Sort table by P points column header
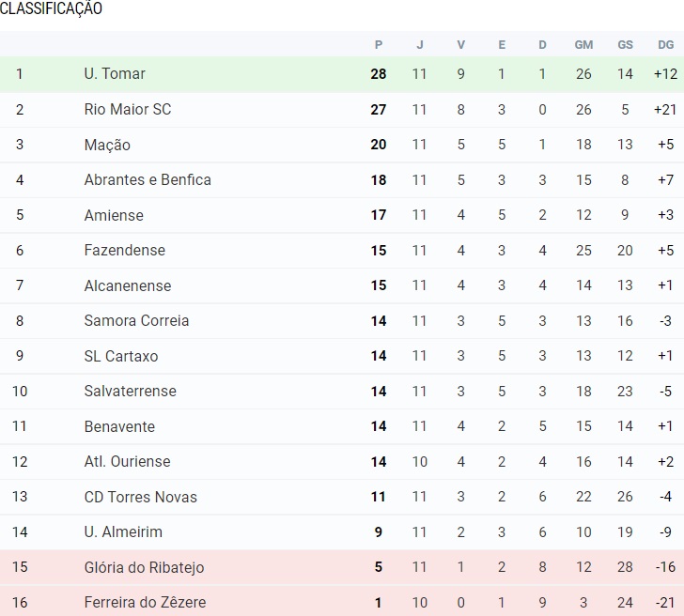 379,44
